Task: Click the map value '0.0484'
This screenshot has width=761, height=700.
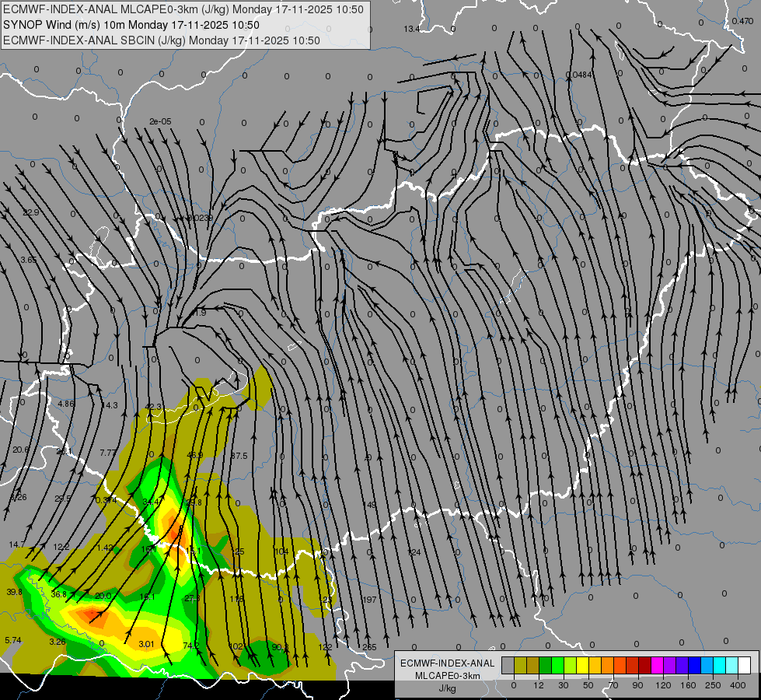Action: [579, 75]
